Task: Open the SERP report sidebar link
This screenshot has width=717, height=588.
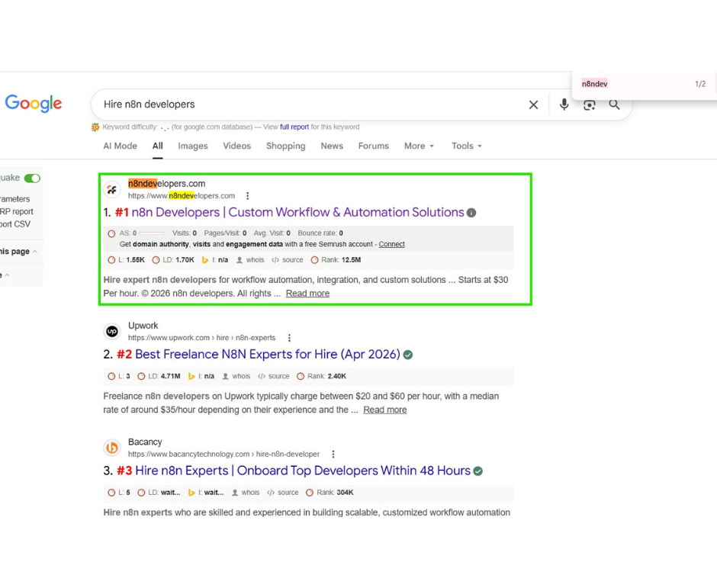Action: [x=17, y=212]
